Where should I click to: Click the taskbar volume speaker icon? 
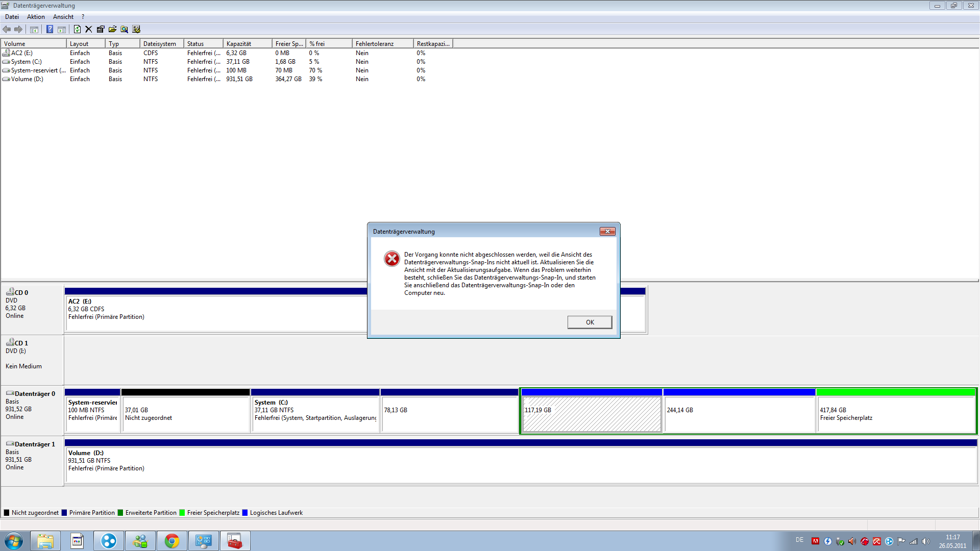926,541
